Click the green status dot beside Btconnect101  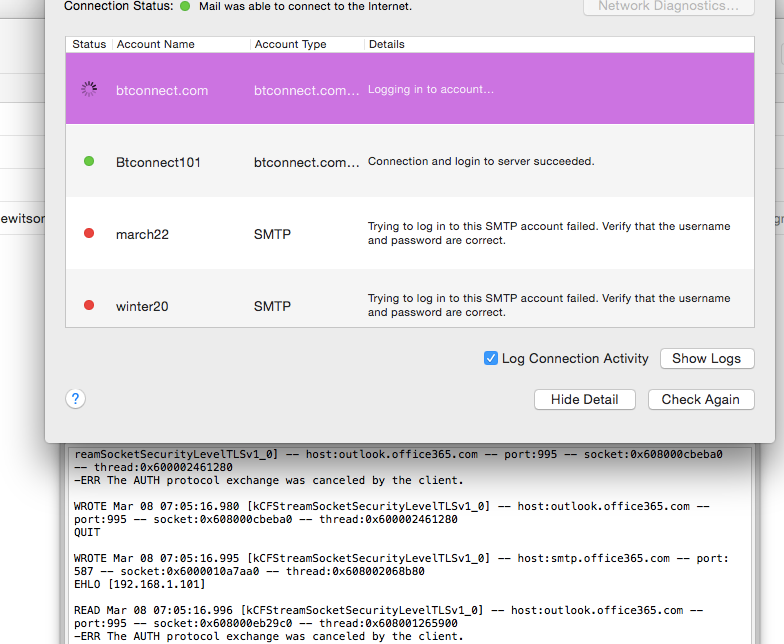coord(89,161)
